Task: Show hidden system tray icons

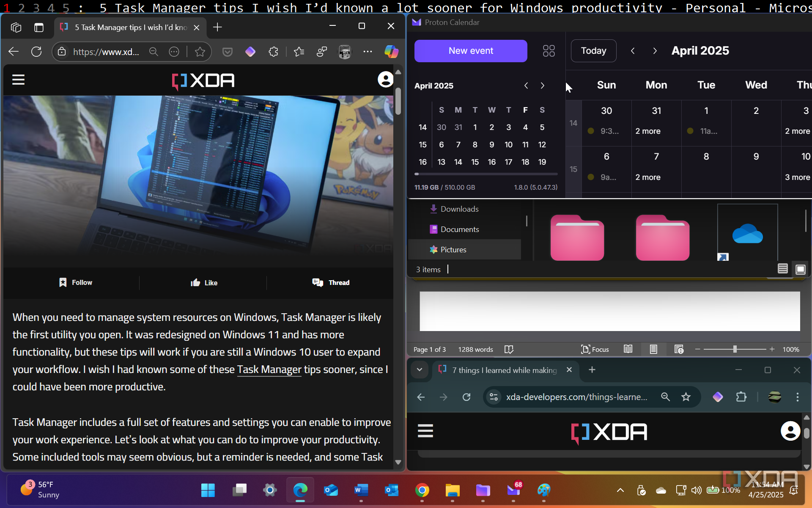Action: [620, 490]
